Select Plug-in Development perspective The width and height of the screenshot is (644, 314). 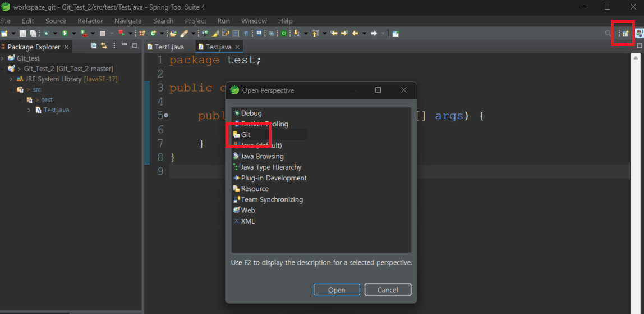click(270, 178)
